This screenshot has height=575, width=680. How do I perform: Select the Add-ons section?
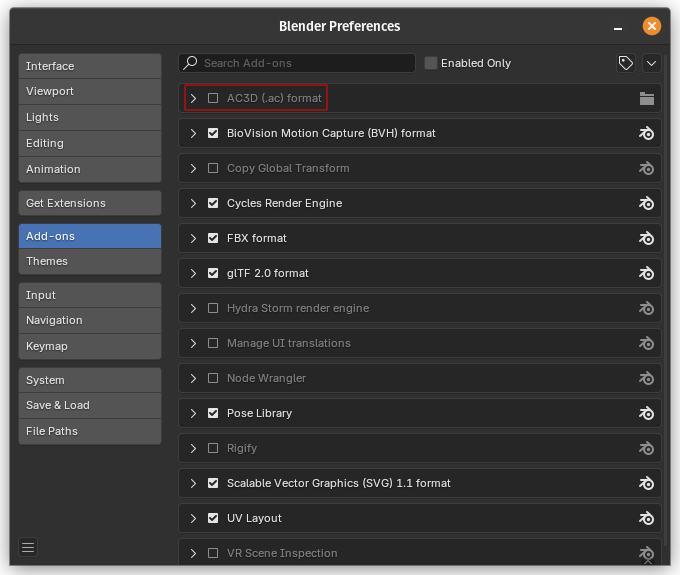[90, 236]
